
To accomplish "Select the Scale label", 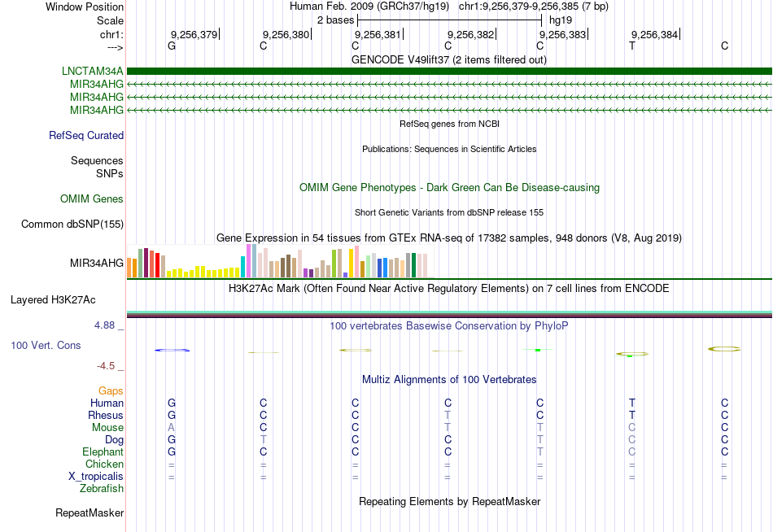I will point(111,20).
